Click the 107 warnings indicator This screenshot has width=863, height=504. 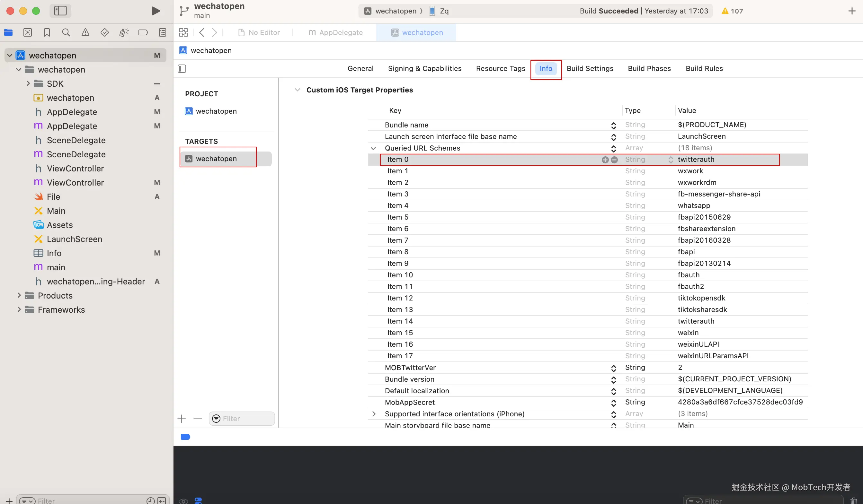click(732, 11)
